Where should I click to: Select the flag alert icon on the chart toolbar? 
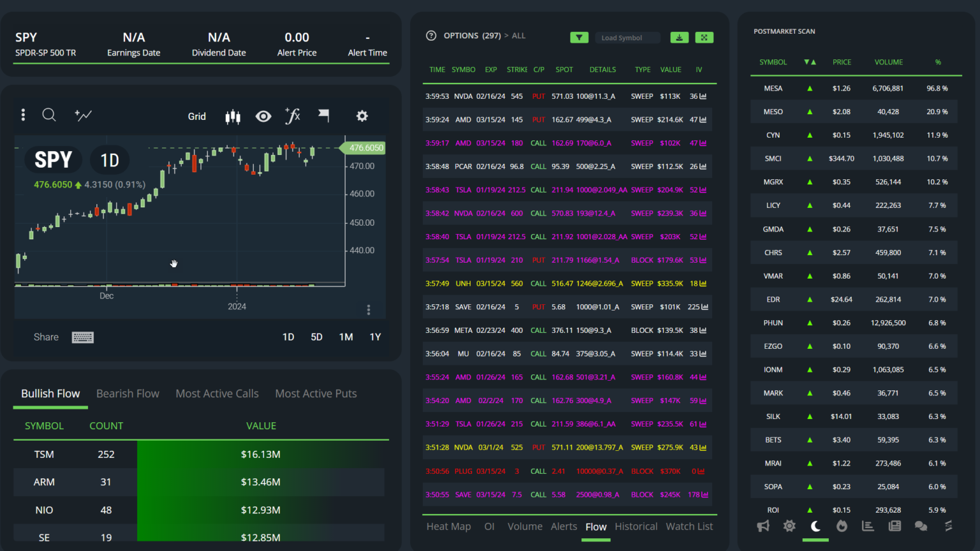pos(323,115)
